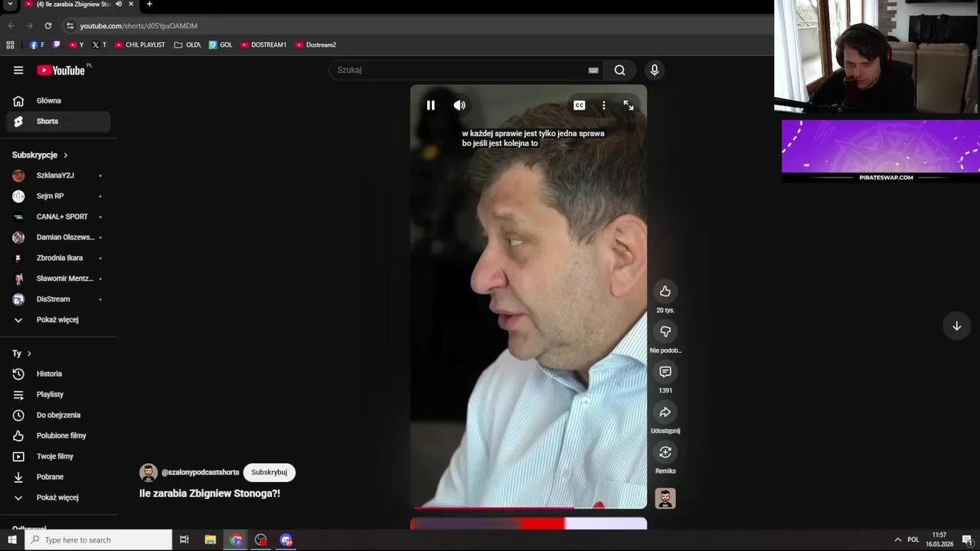
Task: Open the @szalonypodcastshorts channel name
Action: coord(201,473)
